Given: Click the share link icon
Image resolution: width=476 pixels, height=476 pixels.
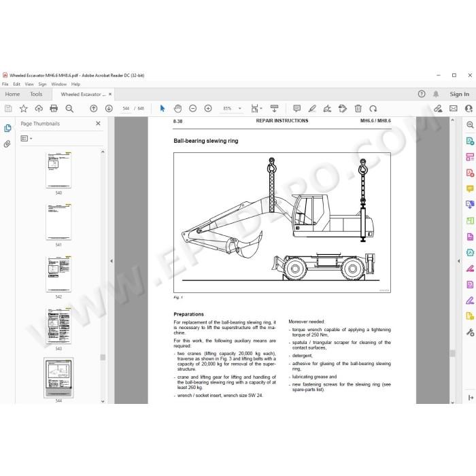Looking at the screenshot, I should [x=438, y=108].
